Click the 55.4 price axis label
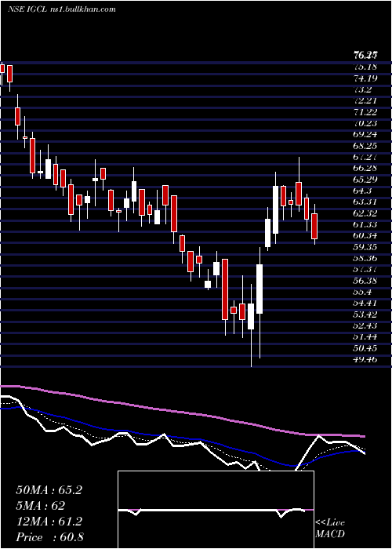392x549 pixels. coord(362,293)
